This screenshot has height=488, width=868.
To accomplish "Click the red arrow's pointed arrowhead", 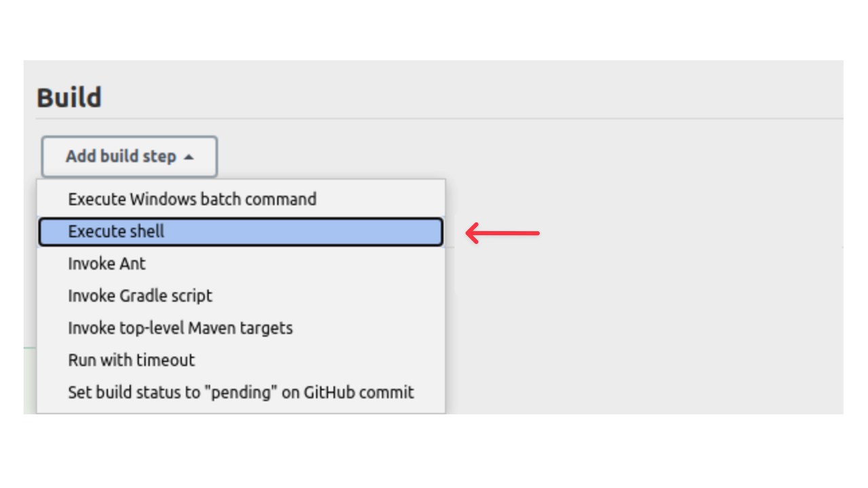I will tap(471, 233).
